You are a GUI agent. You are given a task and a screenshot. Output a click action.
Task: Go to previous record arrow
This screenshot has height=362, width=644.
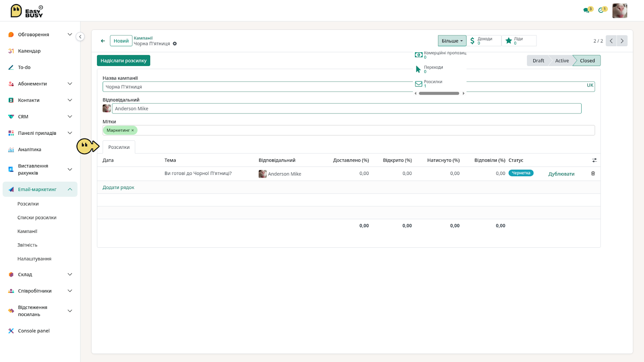[611, 41]
